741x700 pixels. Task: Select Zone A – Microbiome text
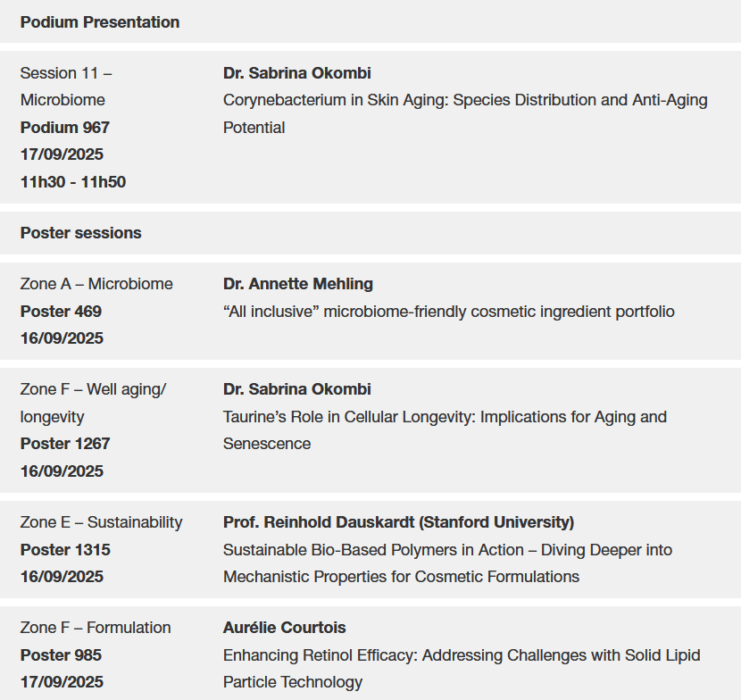pyautogui.click(x=96, y=284)
